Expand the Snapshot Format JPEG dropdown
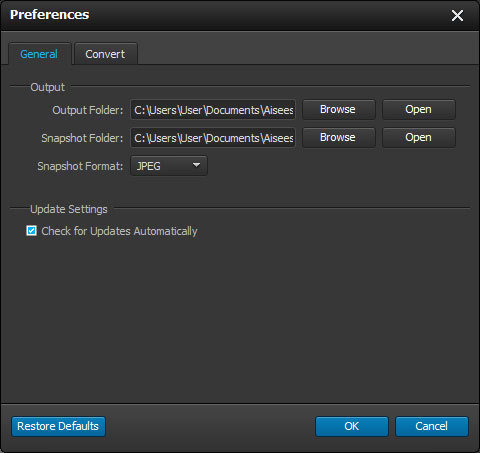Screen dimensions: 480x453 point(169,166)
